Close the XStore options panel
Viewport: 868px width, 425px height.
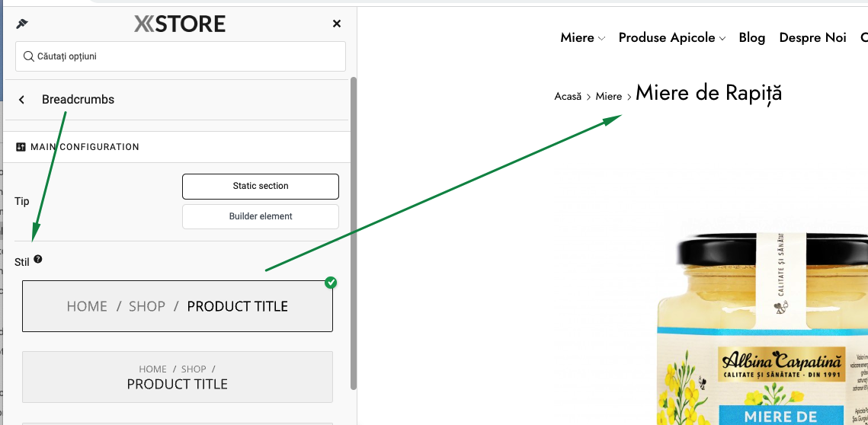click(337, 24)
